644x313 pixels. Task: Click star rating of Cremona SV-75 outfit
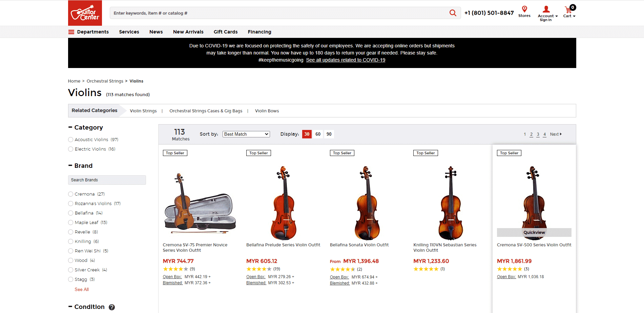175,269
